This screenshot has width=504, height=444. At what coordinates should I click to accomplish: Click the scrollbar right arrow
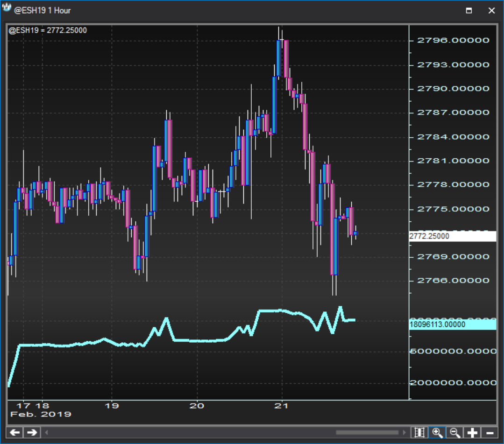coord(405,432)
